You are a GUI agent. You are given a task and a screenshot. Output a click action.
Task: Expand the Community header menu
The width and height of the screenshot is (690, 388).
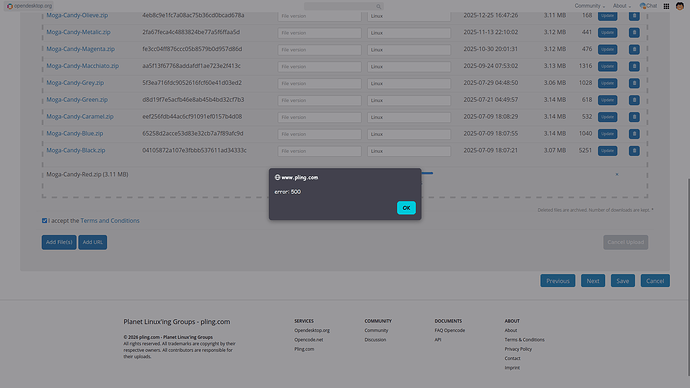[x=590, y=6]
